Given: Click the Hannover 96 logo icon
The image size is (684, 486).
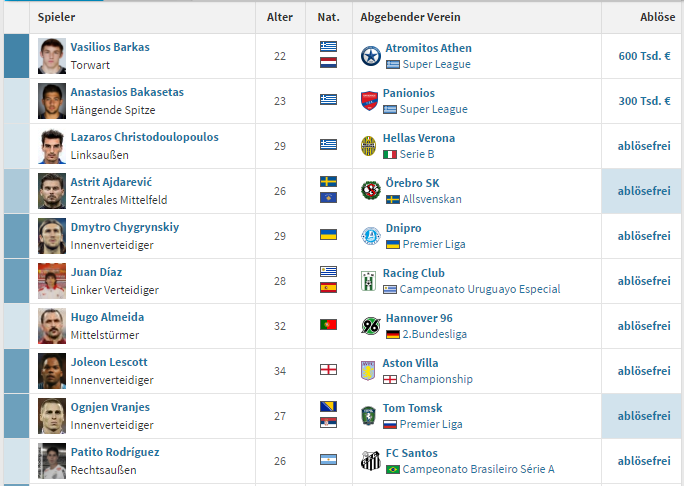Looking at the screenshot, I should tap(371, 326).
